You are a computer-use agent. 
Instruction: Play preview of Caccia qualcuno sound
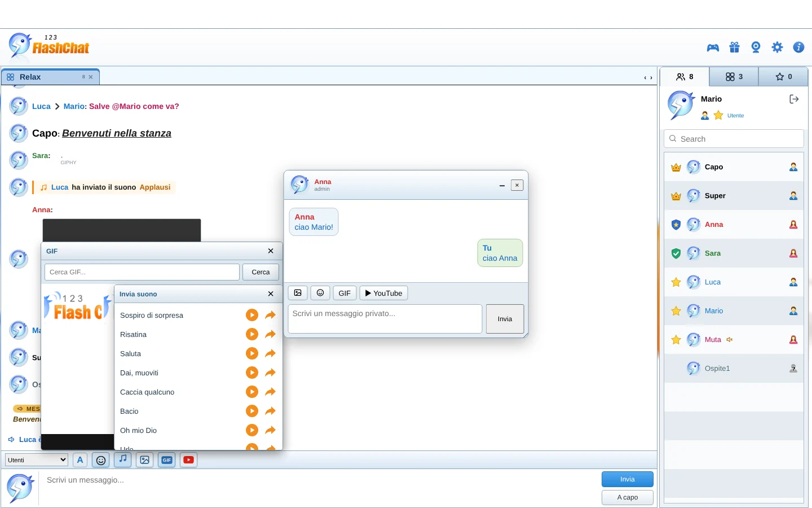[x=252, y=392]
